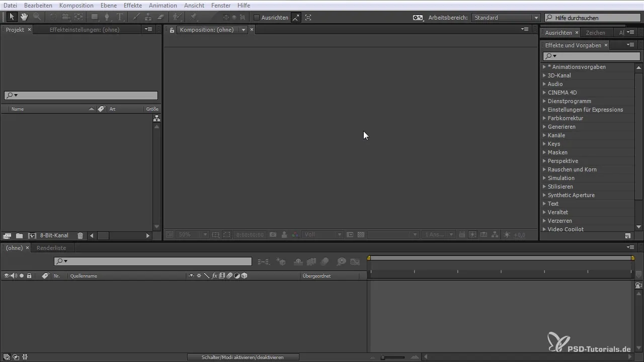Create new folder in Projekt panel

click(x=19, y=235)
